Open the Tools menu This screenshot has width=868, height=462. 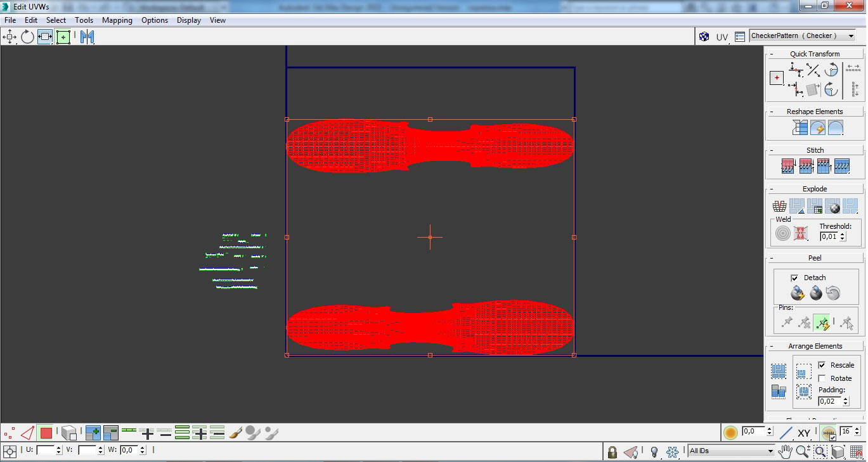pos(84,20)
